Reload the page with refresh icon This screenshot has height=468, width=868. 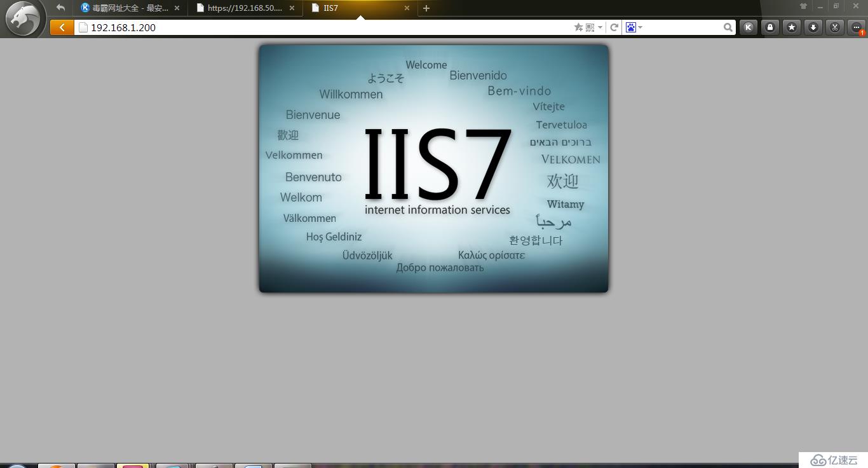pos(614,27)
